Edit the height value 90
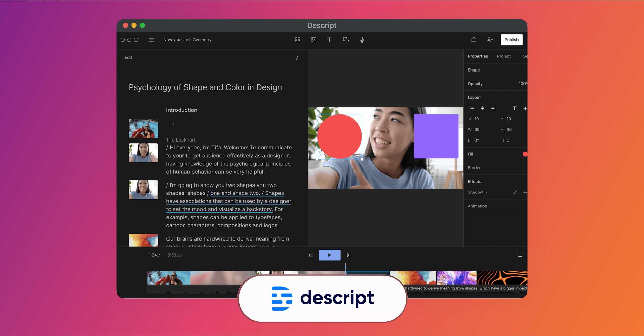 pos(509,130)
